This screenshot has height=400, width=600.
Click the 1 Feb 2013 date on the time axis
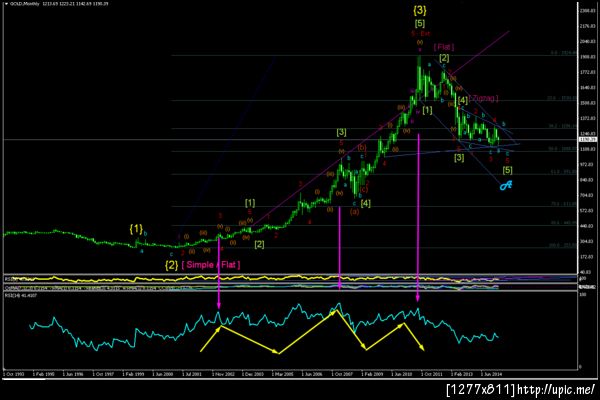(x=461, y=374)
